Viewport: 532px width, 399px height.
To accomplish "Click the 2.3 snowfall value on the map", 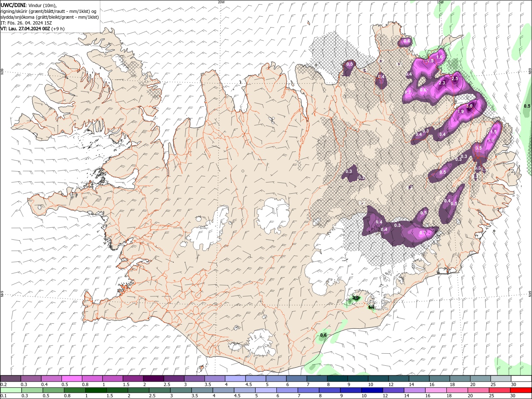I will pyautogui.click(x=442, y=83).
